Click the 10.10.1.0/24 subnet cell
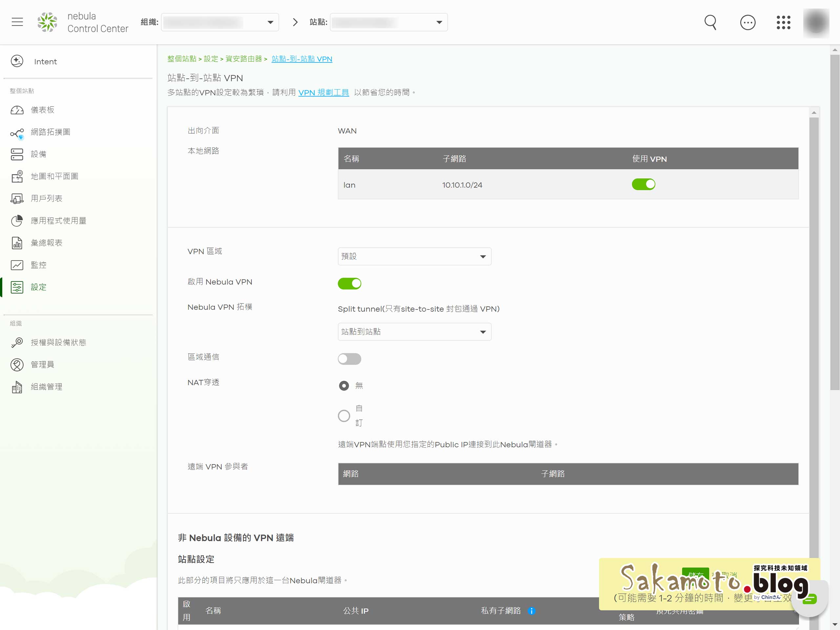Viewport: 840px width, 630px height. click(x=462, y=185)
